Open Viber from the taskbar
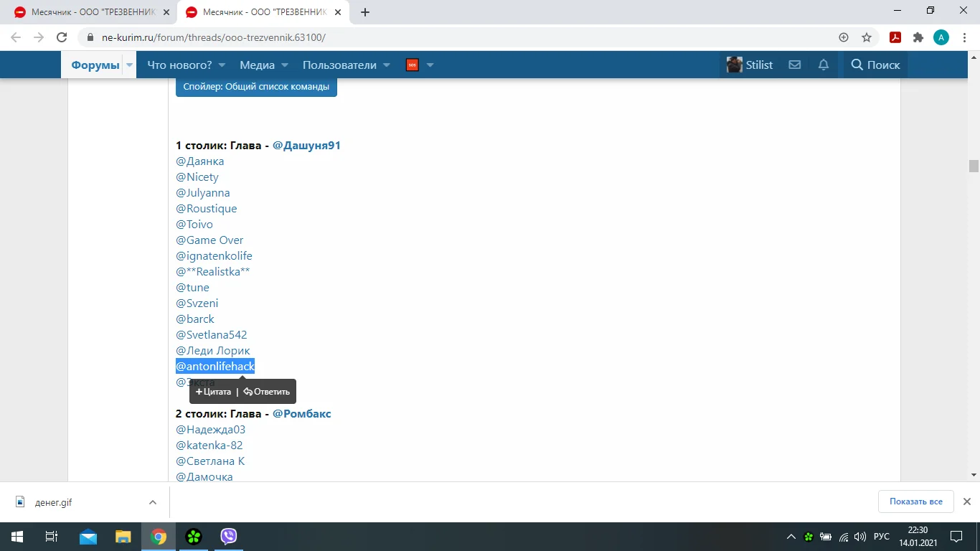This screenshot has height=551, width=980. point(229,537)
